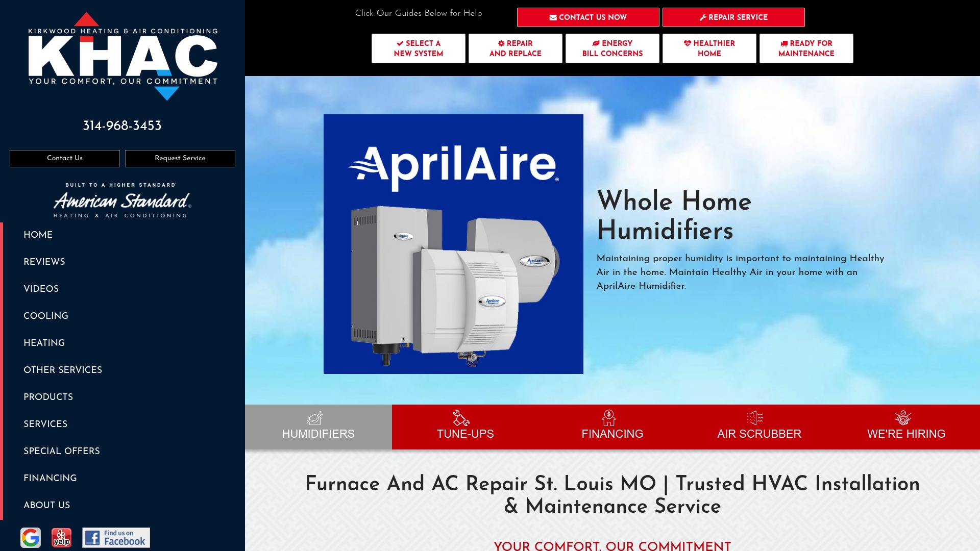Select the Humidifiers tab icon
The height and width of the screenshot is (551, 980).
click(x=315, y=418)
